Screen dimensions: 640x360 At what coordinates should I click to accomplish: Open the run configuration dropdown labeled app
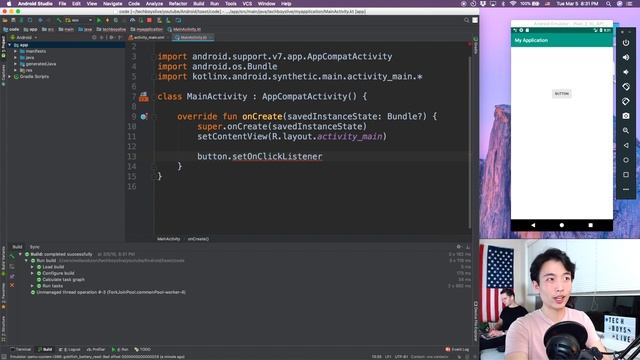coord(79,20)
